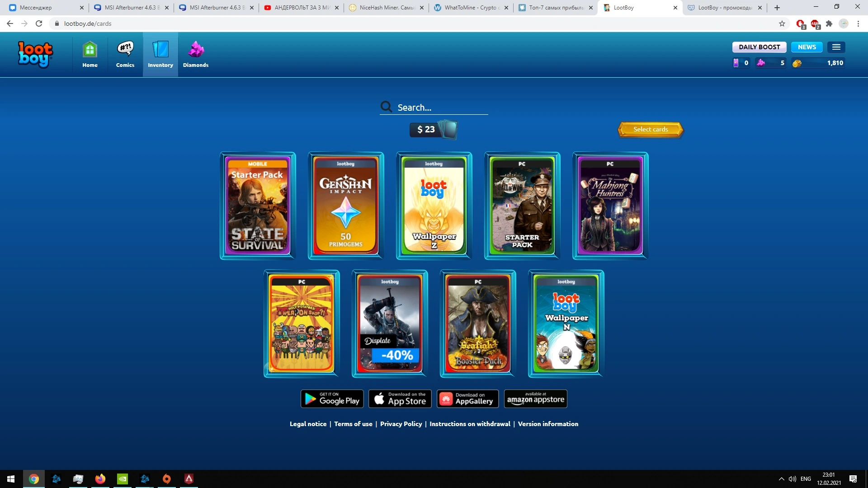
Task: Open the Privacy Policy link
Action: [x=401, y=424]
